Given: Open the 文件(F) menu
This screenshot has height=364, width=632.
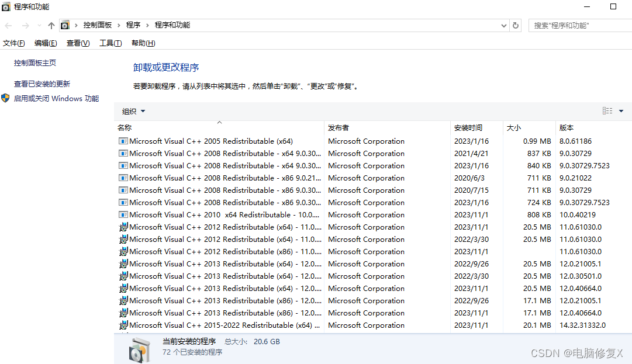Looking at the screenshot, I should coord(13,43).
